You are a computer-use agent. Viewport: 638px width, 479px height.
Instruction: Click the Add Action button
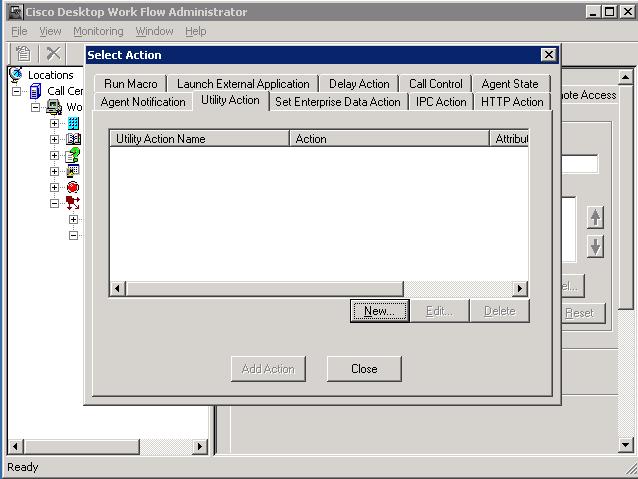268,369
